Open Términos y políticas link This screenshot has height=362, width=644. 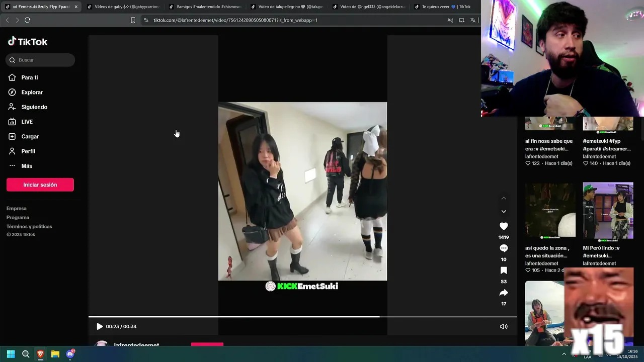pos(29,226)
